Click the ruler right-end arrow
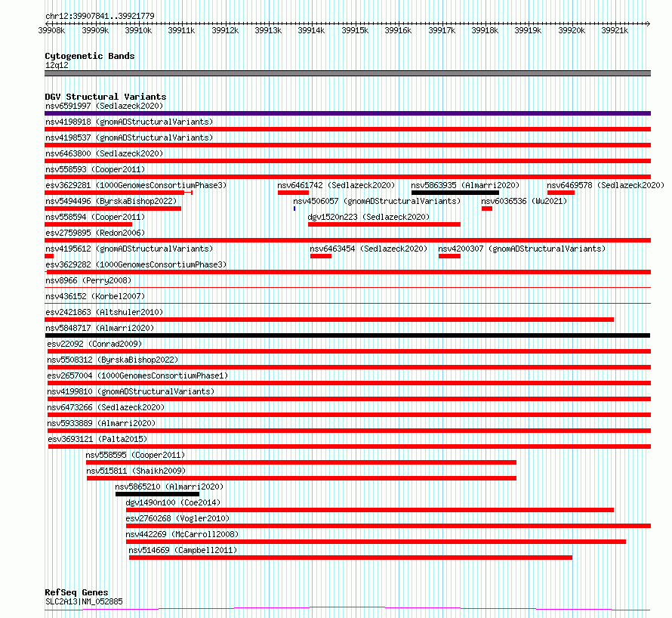This screenshot has width=672, height=618. pos(648,23)
